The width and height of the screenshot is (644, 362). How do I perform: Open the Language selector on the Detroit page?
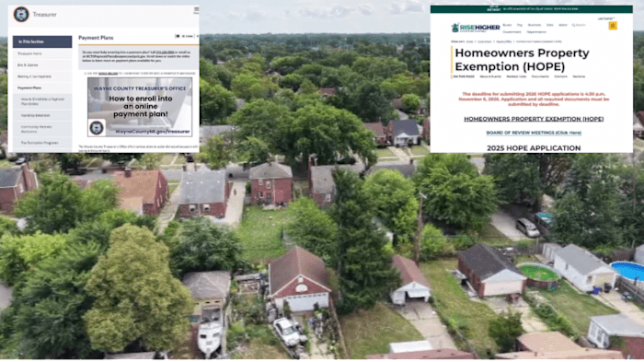pyautogui.click(x=605, y=19)
